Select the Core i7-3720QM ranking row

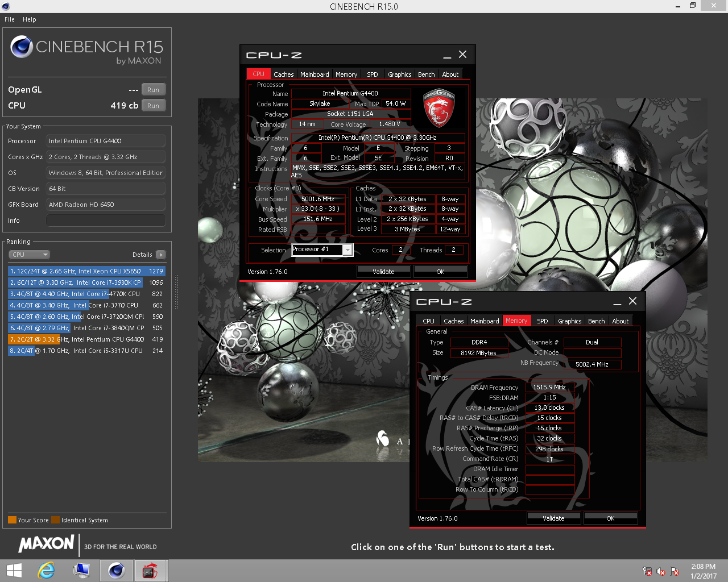[86, 317]
